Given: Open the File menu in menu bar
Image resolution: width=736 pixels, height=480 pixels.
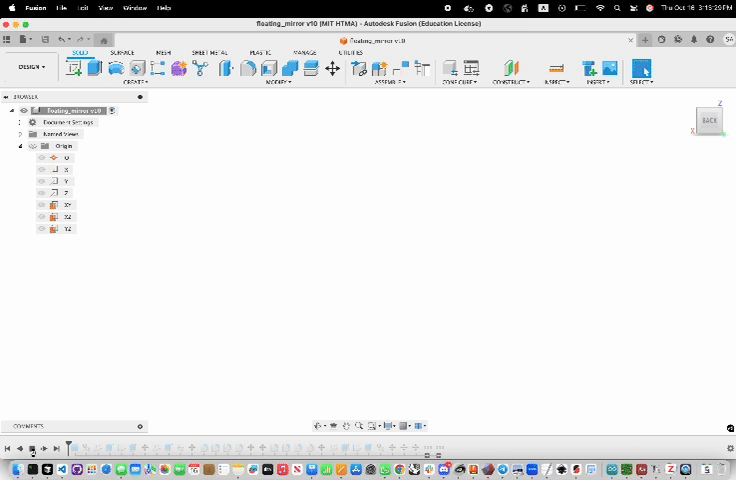Looking at the screenshot, I should 61,8.
